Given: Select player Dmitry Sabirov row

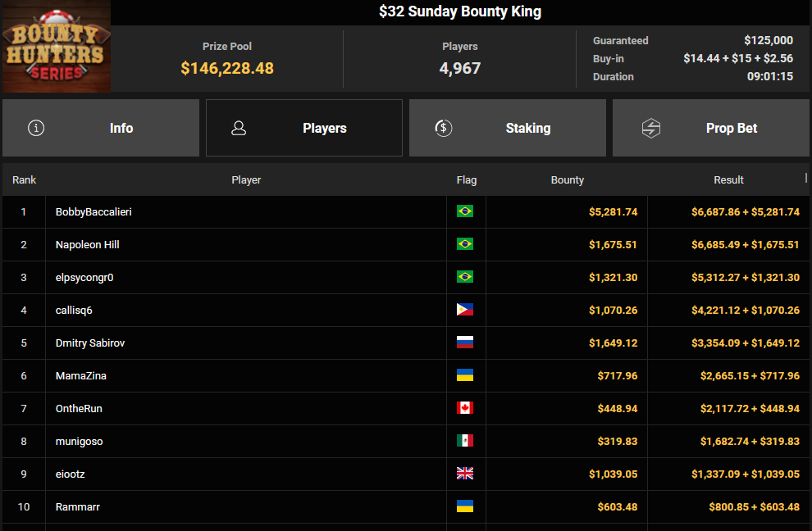Looking at the screenshot, I should (x=90, y=343).
